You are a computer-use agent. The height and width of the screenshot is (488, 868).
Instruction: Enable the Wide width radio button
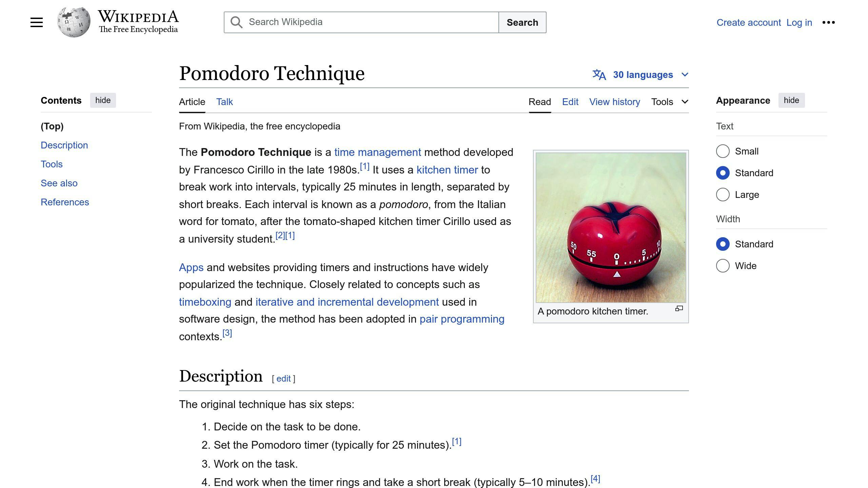click(723, 266)
